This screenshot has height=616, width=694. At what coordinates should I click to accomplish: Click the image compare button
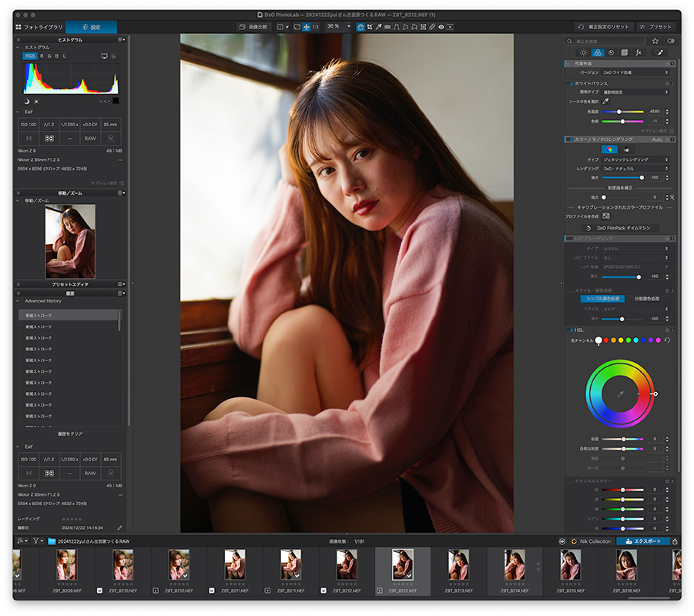[x=253, y=27]
